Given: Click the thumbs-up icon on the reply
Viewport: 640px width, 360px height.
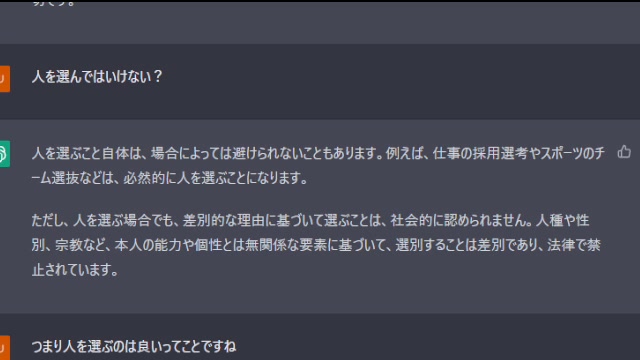Looking at the screenshot, I should tap(624, 152).
